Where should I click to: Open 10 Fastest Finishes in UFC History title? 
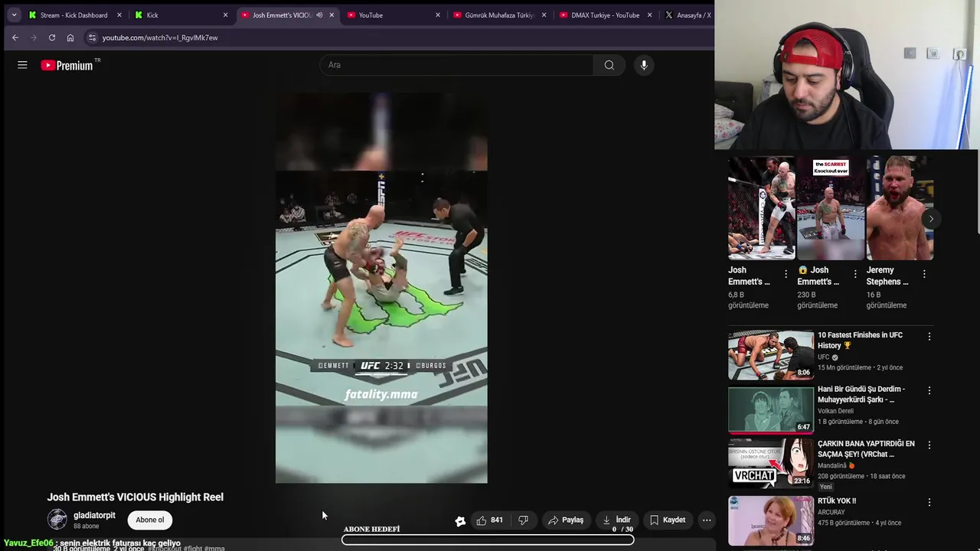click(860, 340)
